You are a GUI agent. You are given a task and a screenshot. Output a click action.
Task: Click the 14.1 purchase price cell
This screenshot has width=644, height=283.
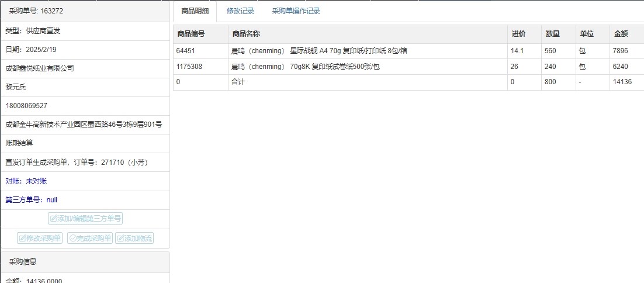[x=524, y=51]
